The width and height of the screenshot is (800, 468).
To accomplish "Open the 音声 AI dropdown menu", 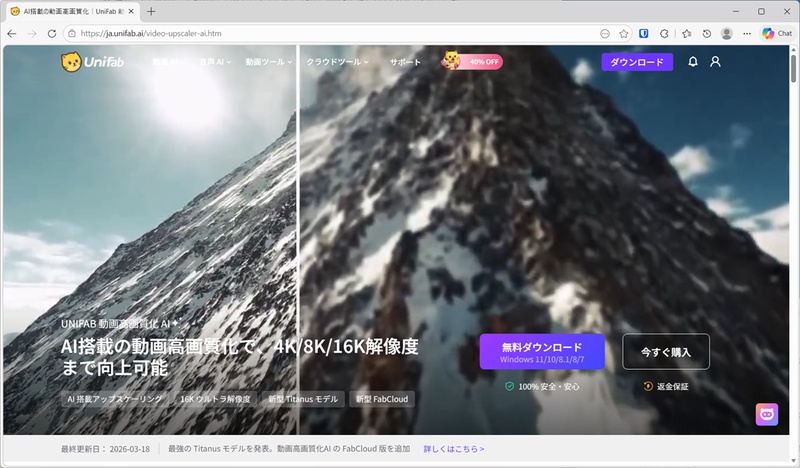I will (x=215, y=62).
